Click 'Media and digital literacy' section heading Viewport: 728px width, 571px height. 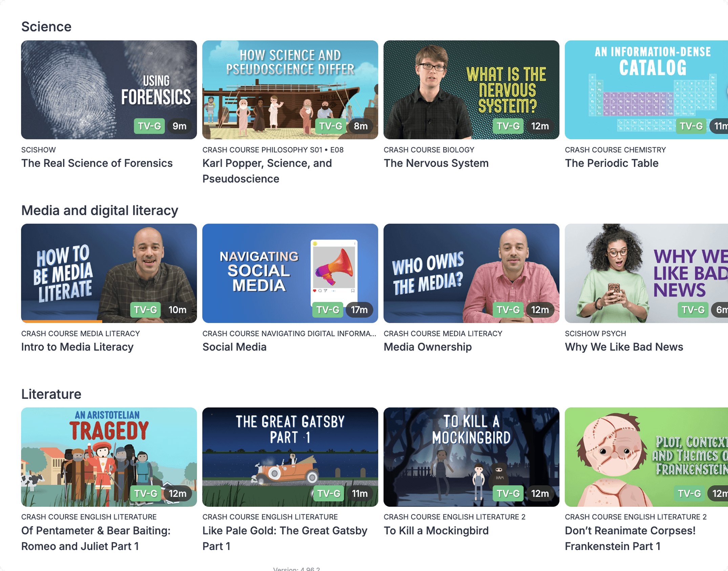(x=100, y=210)
